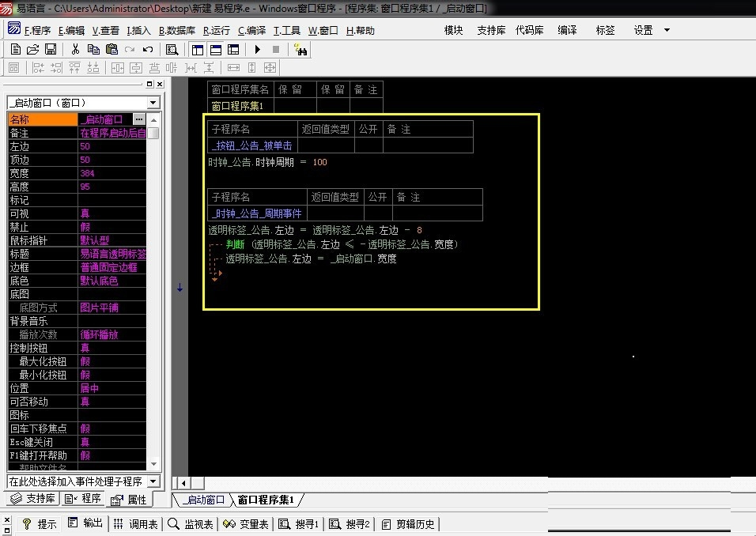This screenshot has height=536, width=756.
Task: Toggle the third panel layout toolbar button
Action: [233, 50]
